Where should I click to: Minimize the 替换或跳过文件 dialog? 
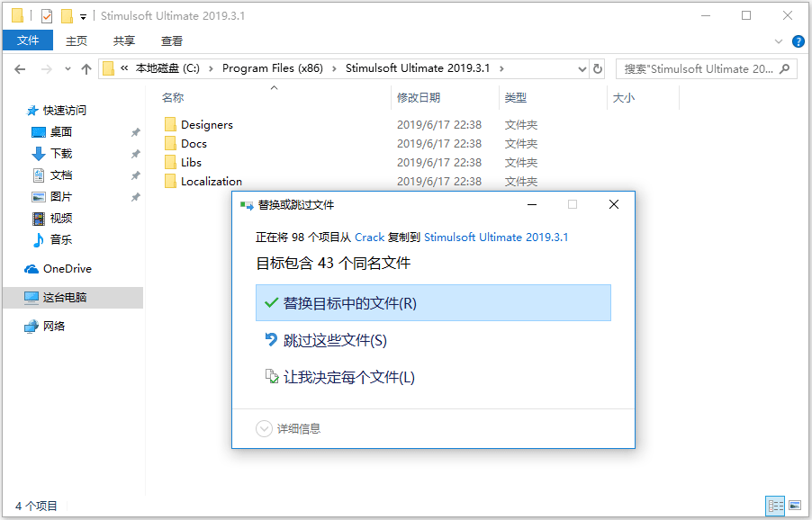tap(532, 205)
